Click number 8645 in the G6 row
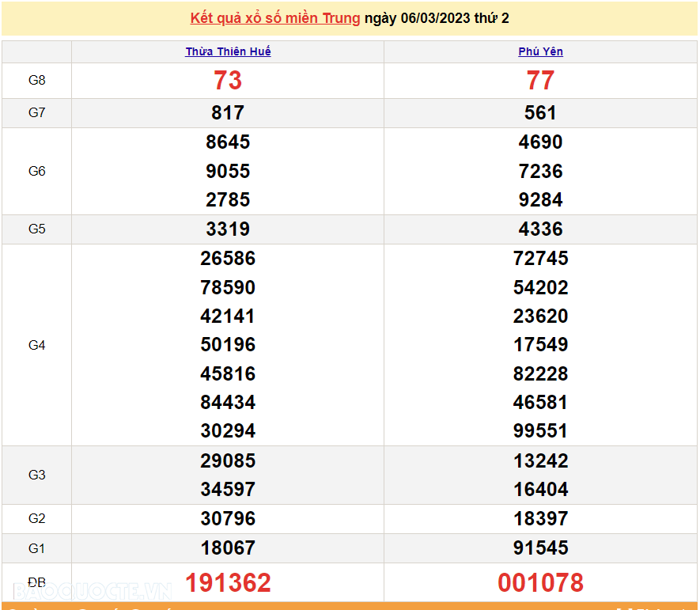 point(227,142)
